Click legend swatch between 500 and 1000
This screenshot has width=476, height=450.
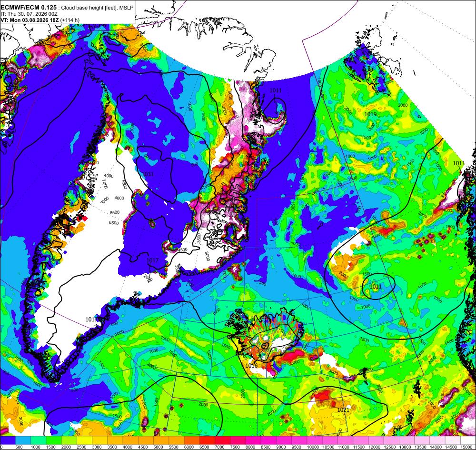pos(23,440)
